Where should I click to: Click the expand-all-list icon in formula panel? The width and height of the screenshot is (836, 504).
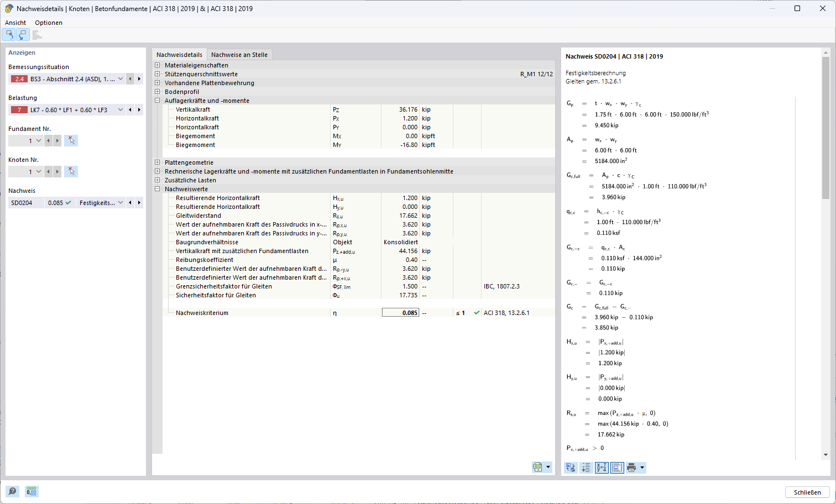point(586,467)
